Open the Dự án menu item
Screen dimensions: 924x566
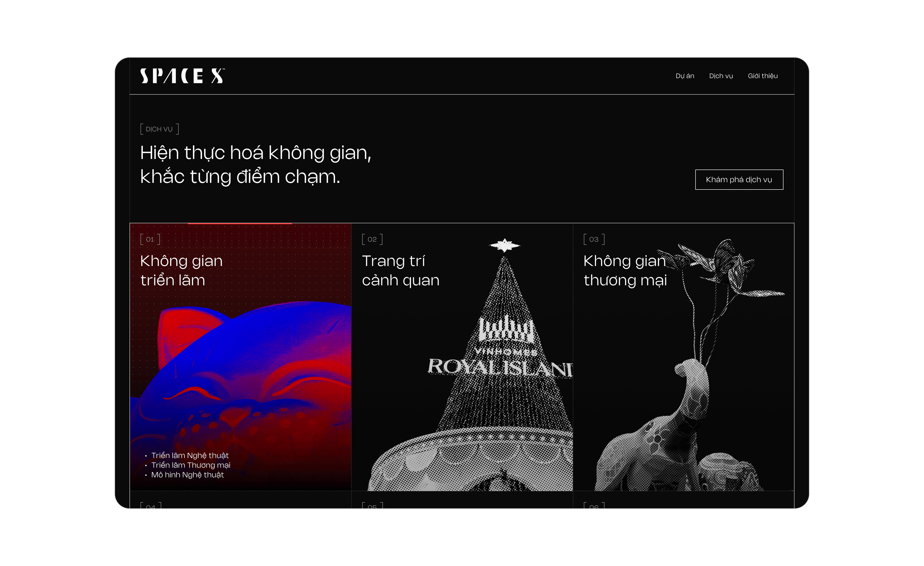(685, 76)
